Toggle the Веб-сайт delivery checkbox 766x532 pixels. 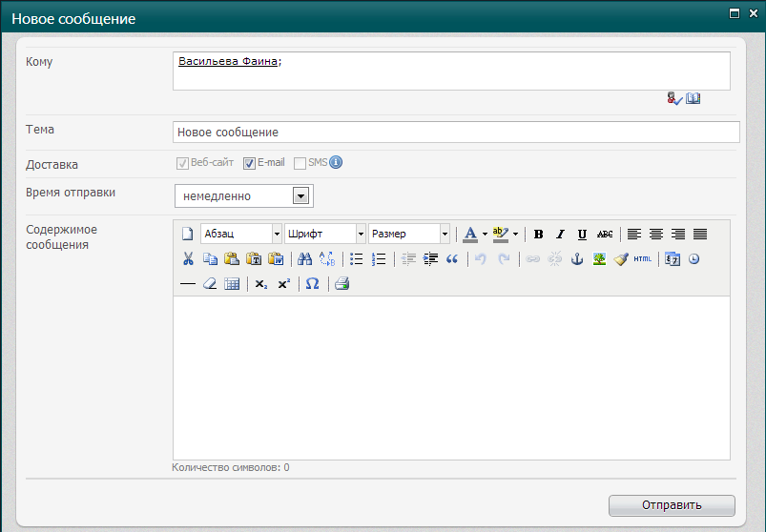coord(183,163)
